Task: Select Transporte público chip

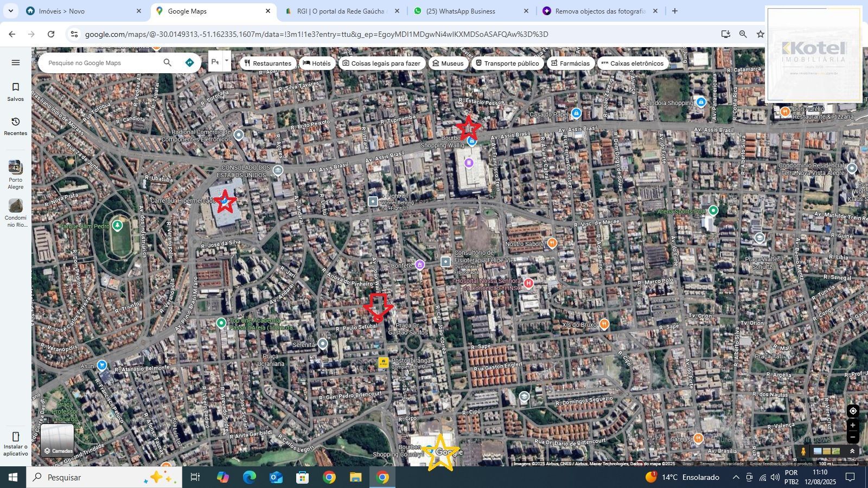Action: coord(507,63)
